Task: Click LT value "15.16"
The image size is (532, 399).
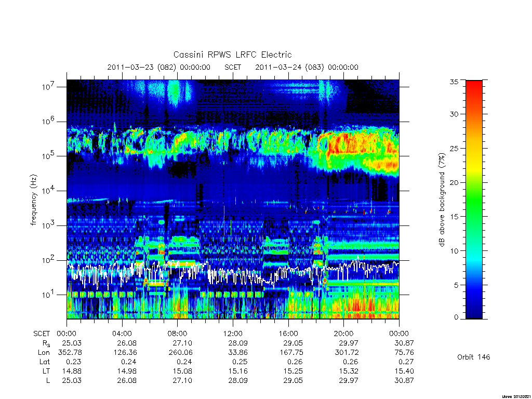Action: tap(238, 371)
